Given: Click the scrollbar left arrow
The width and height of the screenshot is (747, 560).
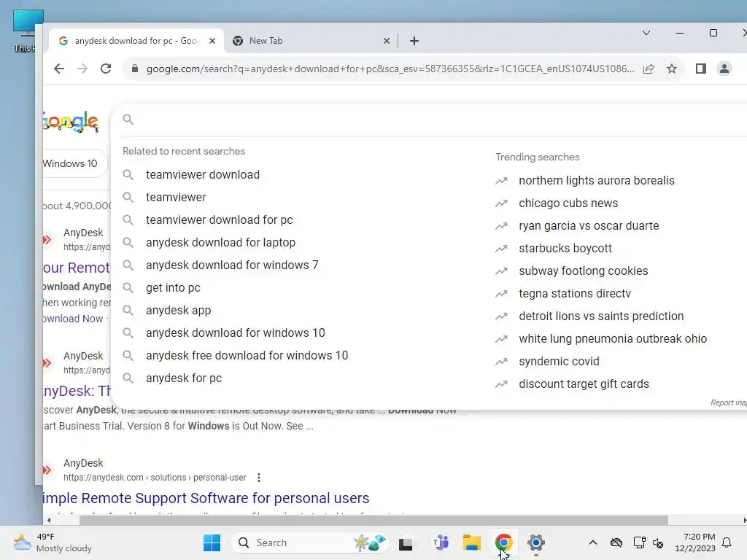Looking at the screenshot, I should pyautogui.click(x=49, y=521).
